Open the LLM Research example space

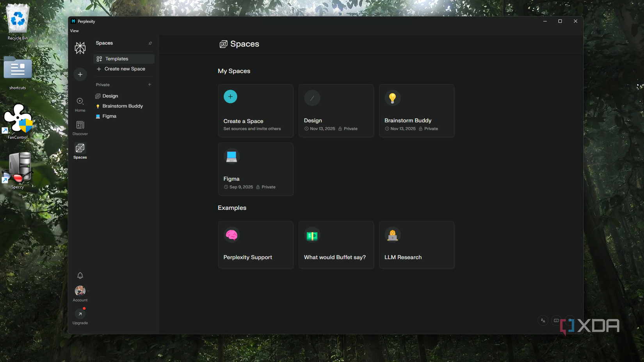tap(416, 245)
